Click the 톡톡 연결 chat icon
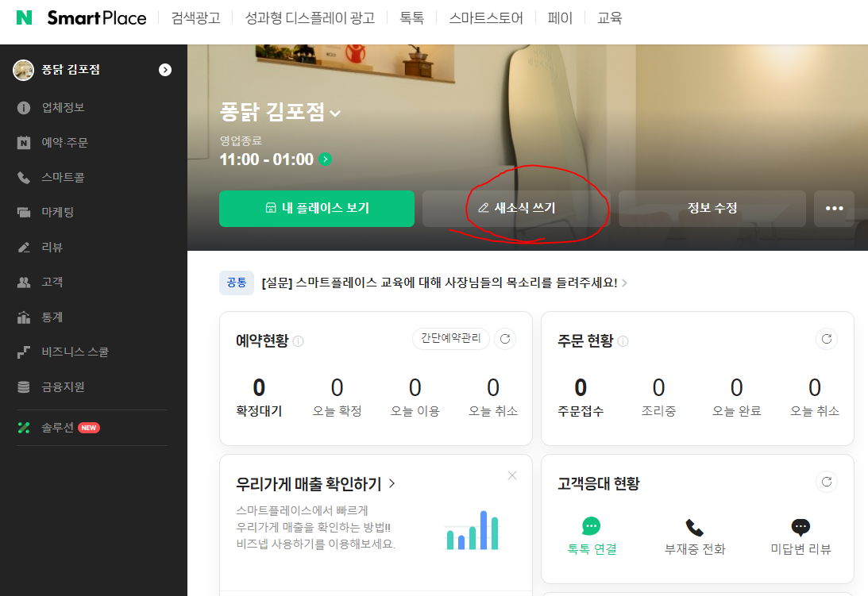Image resolution: width=868 pixels, height=596 pixels. coord(591,525)
